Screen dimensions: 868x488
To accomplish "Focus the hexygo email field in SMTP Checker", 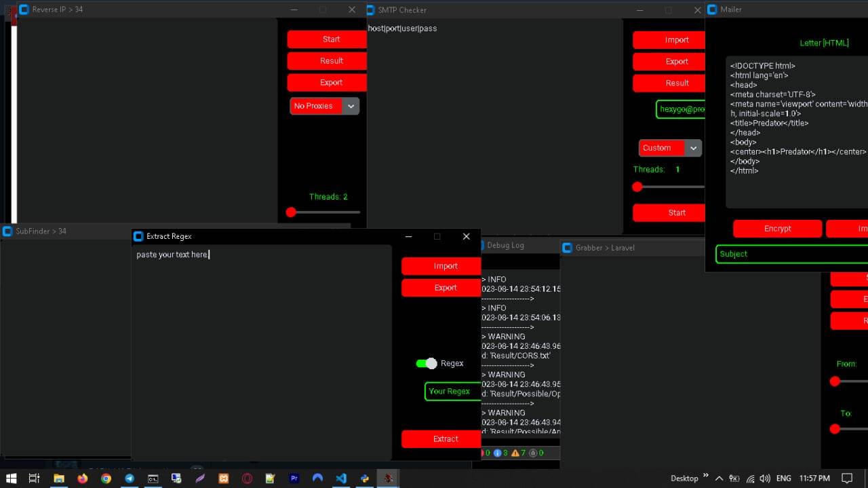I will point(681,109).
